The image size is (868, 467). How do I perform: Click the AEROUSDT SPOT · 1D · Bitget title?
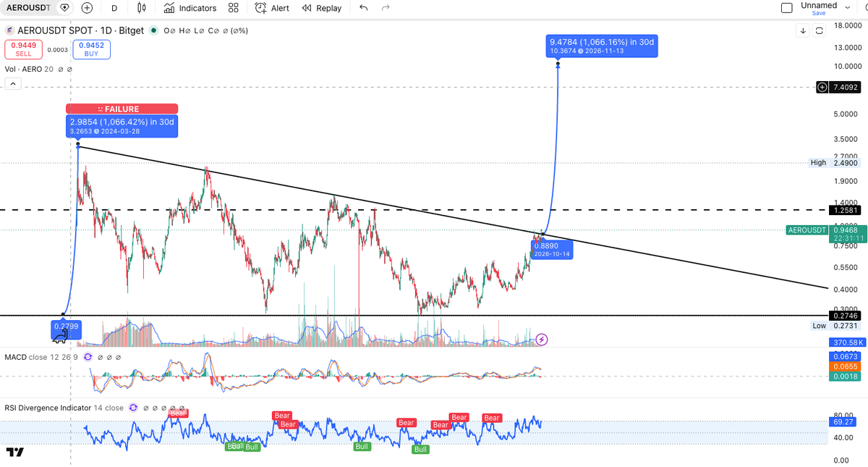(x=81, y=31)
